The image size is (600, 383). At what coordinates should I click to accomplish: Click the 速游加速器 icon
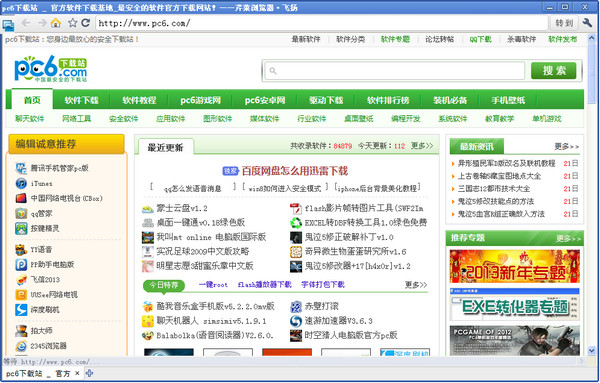(x=296, y=321)
